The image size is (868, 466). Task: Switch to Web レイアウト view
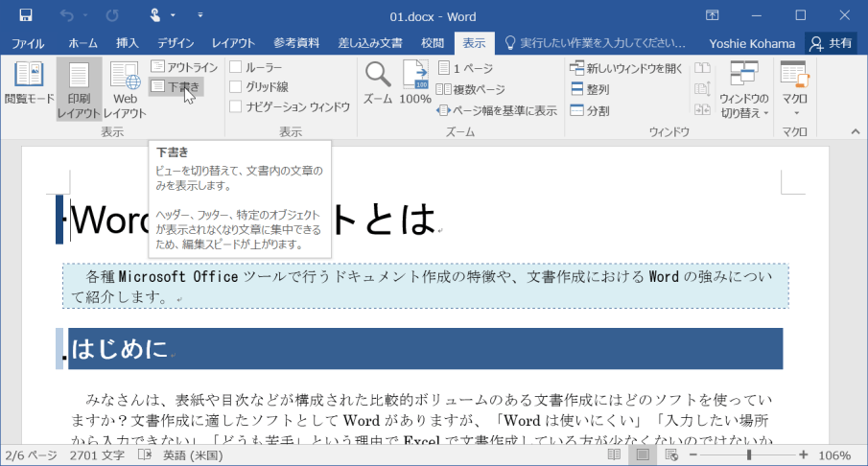click(x=125, y=90)
